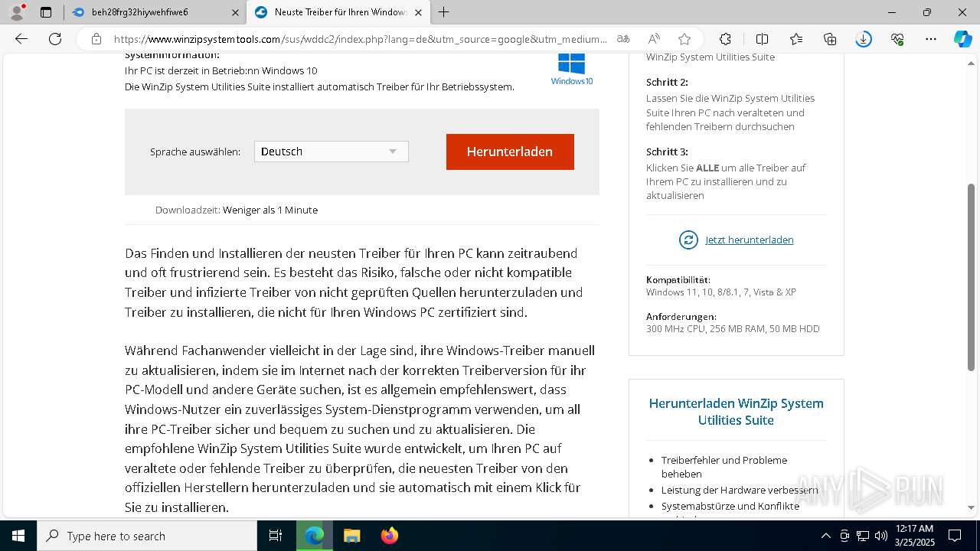Click the winzipsystemtools.com address bar
The height and width of the screenshot is (551, 980).
pos(360,39)
